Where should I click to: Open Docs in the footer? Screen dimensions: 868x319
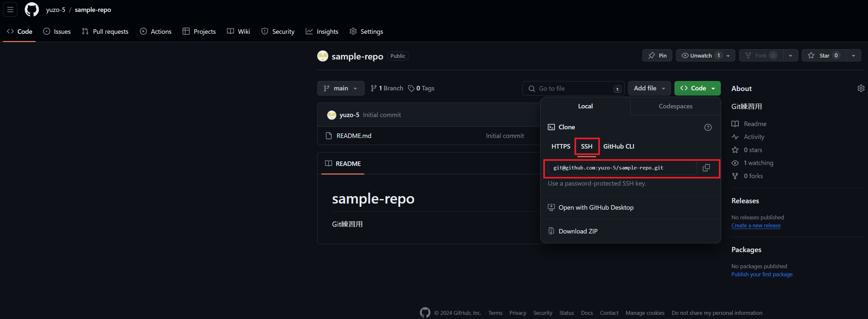pyautogui.click(x=587, y=313)
